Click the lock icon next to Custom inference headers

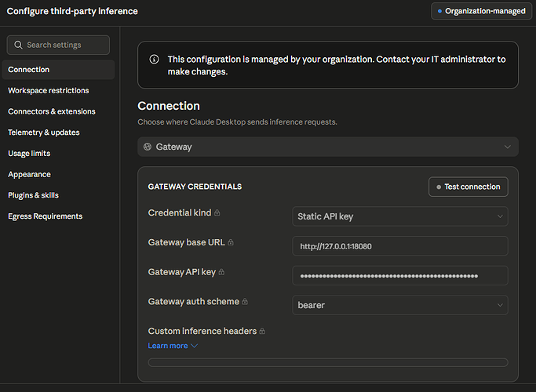point(262,331)
